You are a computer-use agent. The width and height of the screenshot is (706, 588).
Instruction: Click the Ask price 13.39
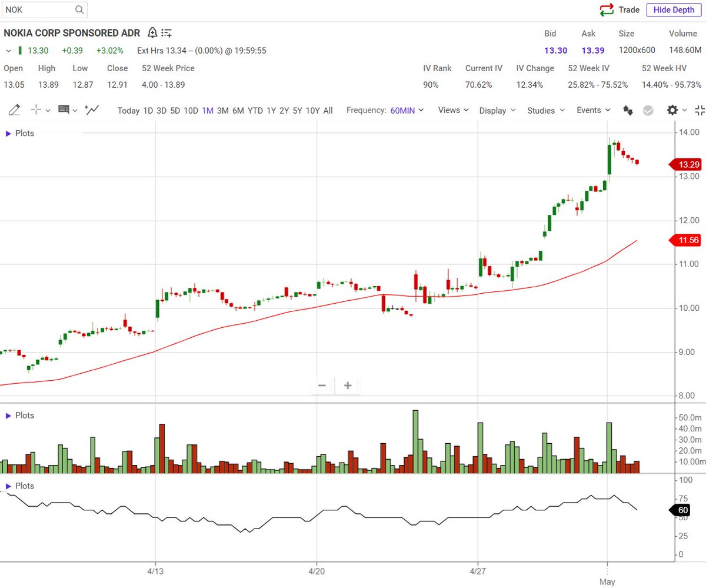tap(592, 51)
